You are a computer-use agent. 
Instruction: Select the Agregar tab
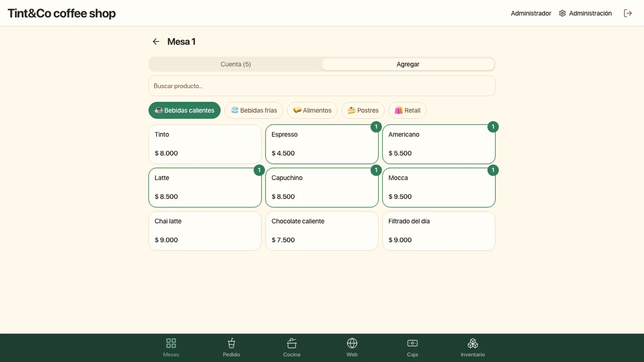tap(408, 64)
